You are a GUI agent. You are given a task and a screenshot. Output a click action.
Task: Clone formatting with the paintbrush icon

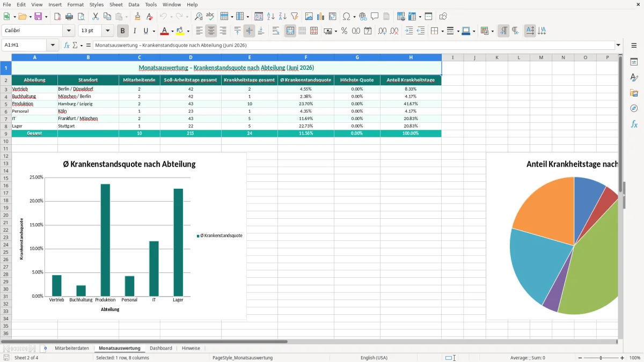137,17
